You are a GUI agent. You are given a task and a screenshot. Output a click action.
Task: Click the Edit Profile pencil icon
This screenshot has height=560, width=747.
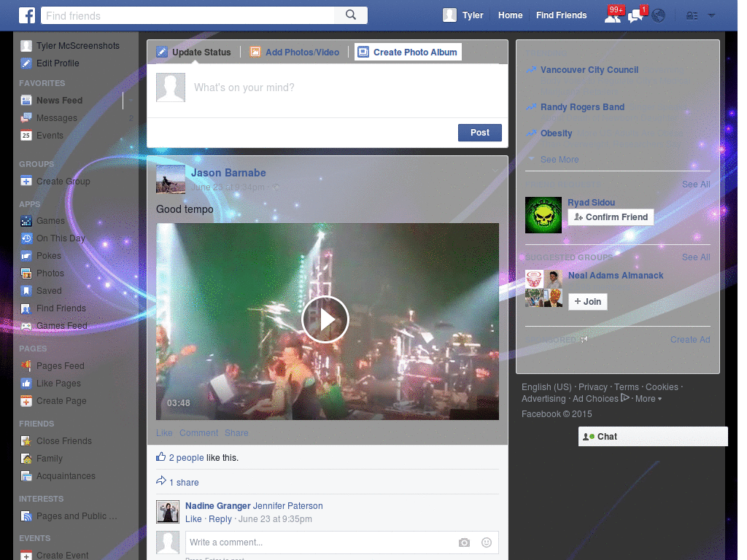tap(26, 63)
